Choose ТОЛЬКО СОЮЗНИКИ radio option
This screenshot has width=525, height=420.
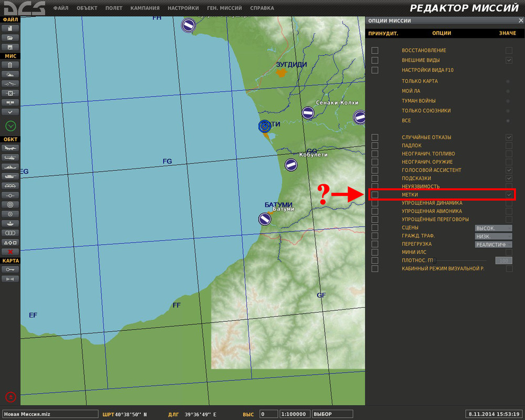[x=508, y=111]
